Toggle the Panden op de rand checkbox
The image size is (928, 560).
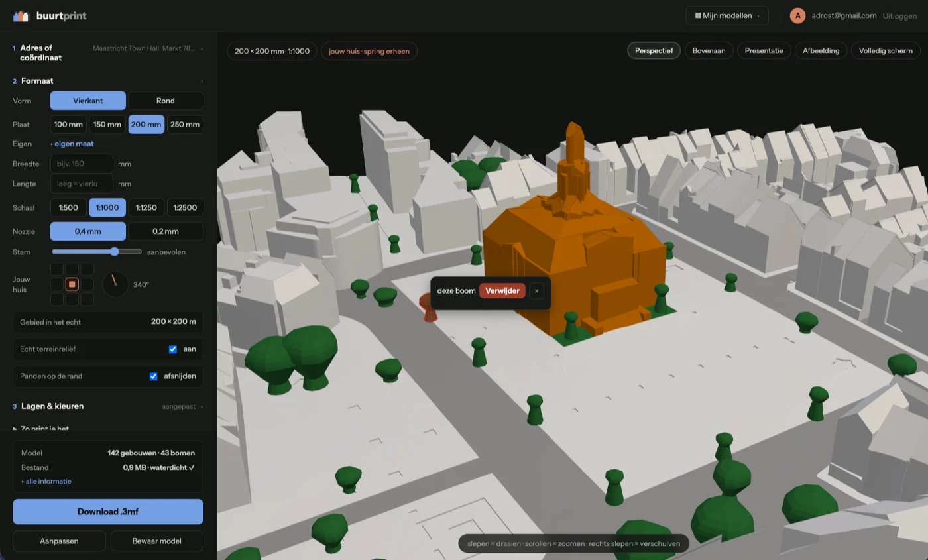point(153,376)
